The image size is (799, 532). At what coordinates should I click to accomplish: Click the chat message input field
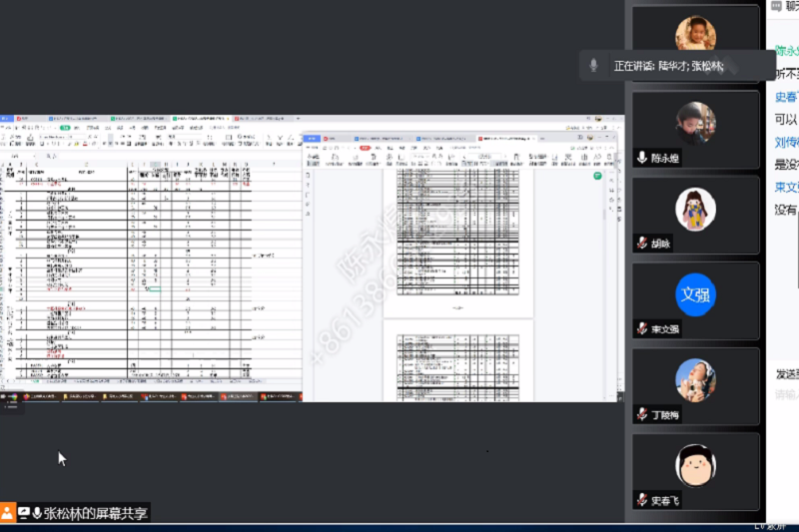pos(785,394)
